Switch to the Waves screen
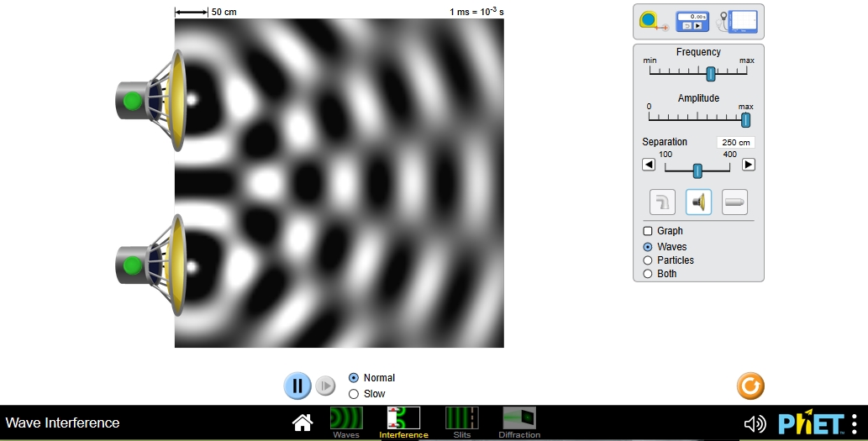The width and height of the screenshot is (868, 441). 346,423
